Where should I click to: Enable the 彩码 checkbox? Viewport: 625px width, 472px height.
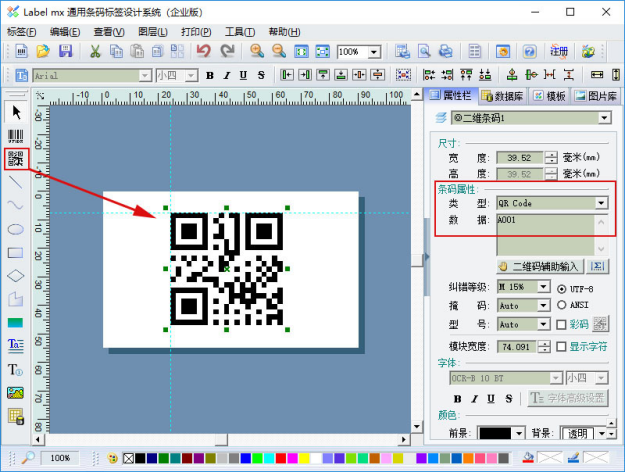pyautogui.click(x=561, y=324)
